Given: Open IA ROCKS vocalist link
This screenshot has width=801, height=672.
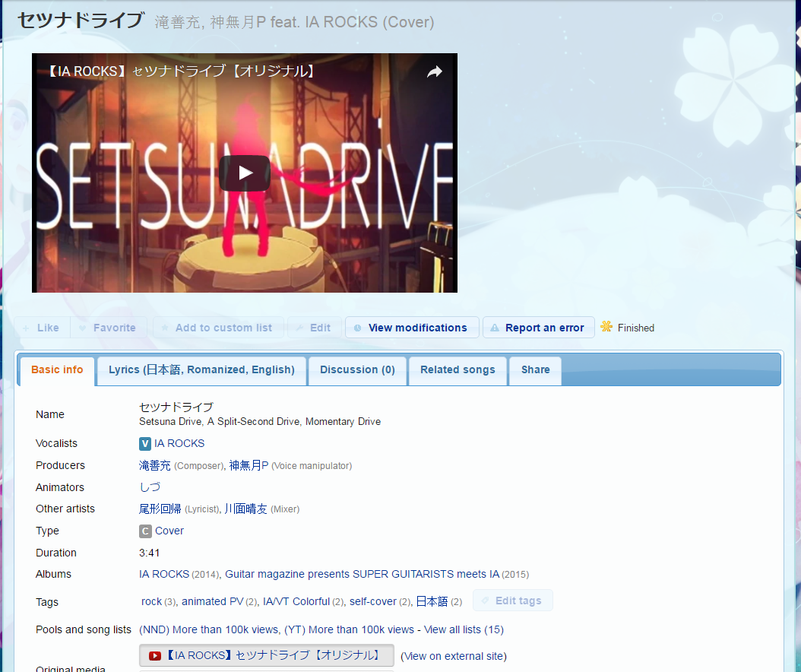Looking at the screenshot, I should pos(179,444).
